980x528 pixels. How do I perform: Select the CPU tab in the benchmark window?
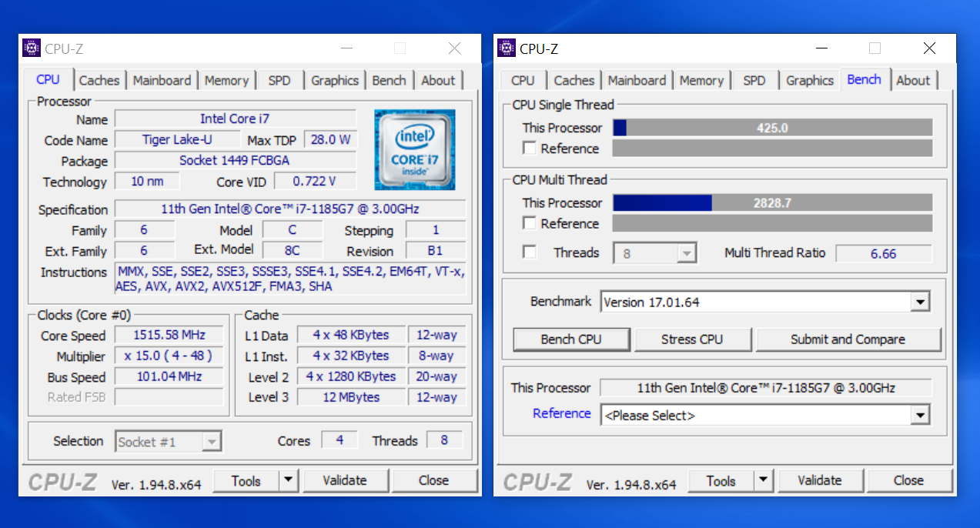point(523,81)
